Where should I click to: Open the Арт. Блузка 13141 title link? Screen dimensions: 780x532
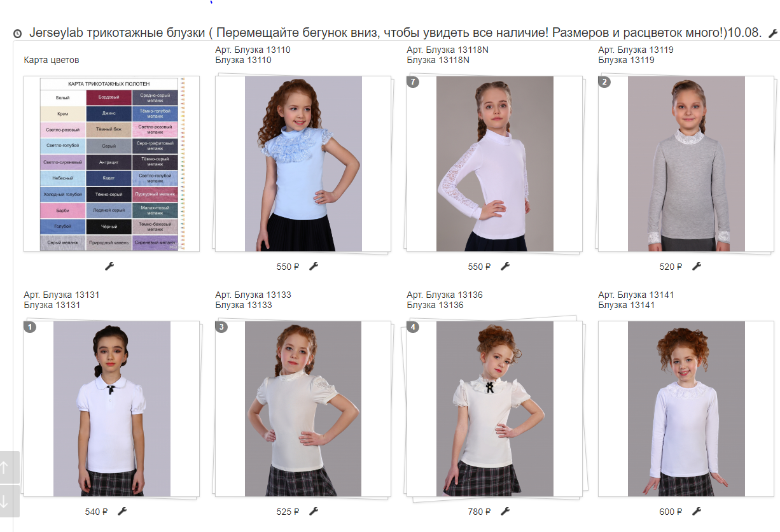pyautogui.click(x=636, y=295)
